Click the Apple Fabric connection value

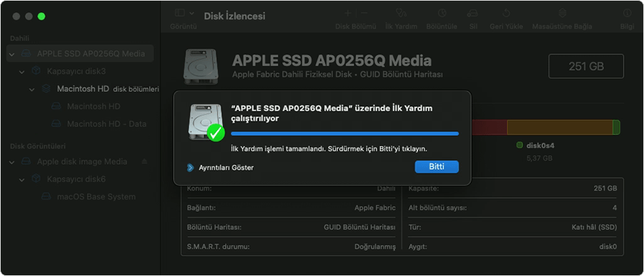[375, 208]
